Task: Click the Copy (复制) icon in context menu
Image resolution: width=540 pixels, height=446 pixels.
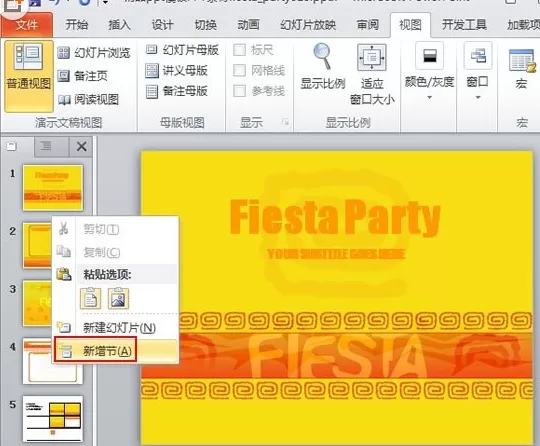Action: coord(64,252)
